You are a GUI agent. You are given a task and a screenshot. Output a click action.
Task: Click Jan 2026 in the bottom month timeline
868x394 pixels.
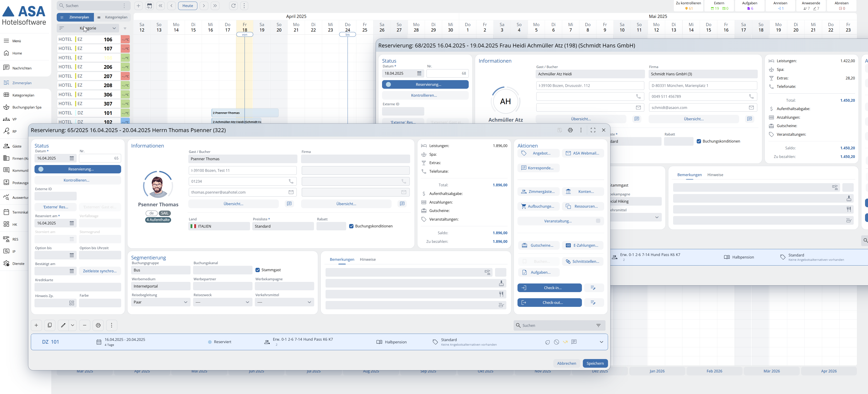pos(657,371)
